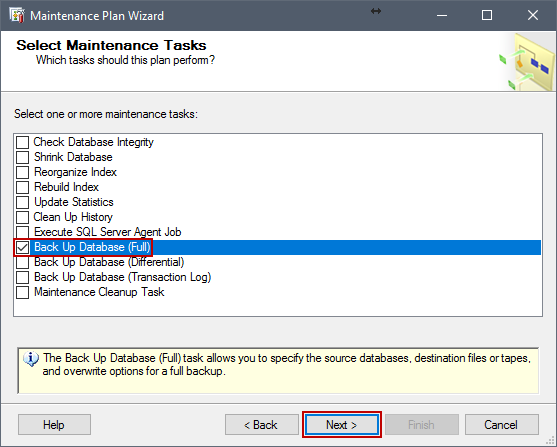Image resolution: width=557 pixels, height=447 pixels.
Task: Select the Maintenance Cleanup Task checkbox
Action: click(22, 292)
